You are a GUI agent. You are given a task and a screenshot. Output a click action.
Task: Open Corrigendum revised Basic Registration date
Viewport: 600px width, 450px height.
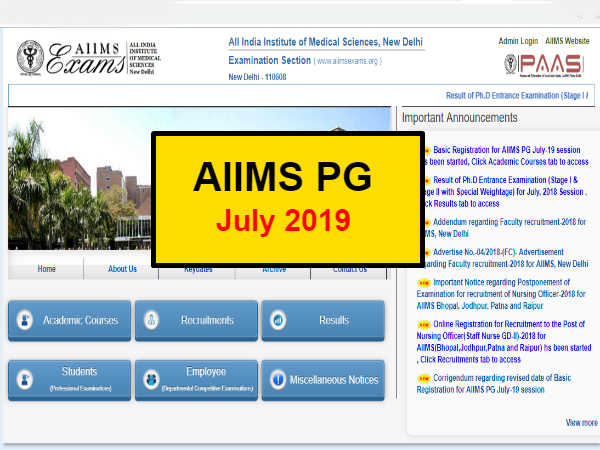[x=494, y=384]
